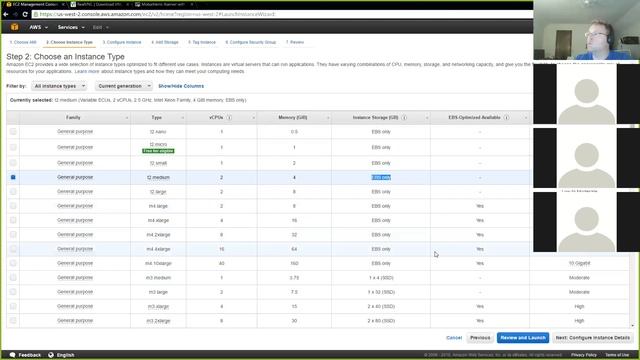640x360 pixels.
Task: Click the Learn more link
Action: pos(87,71)
